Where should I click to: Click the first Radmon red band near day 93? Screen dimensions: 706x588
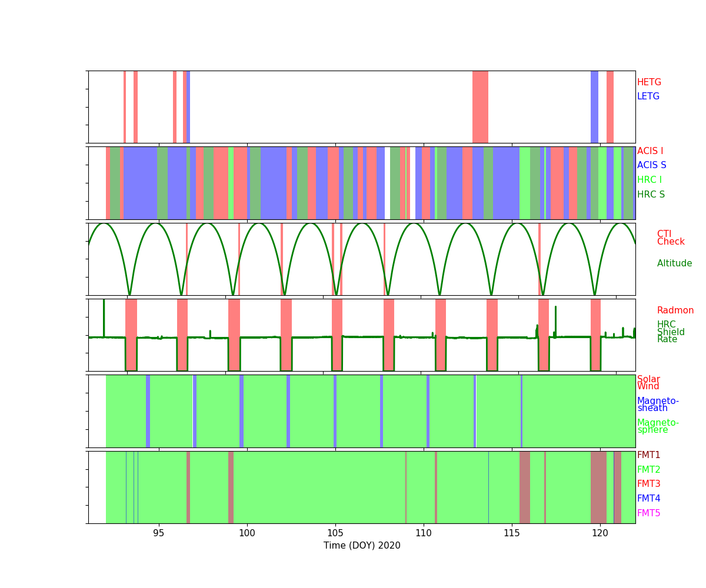tap(131, 335)
